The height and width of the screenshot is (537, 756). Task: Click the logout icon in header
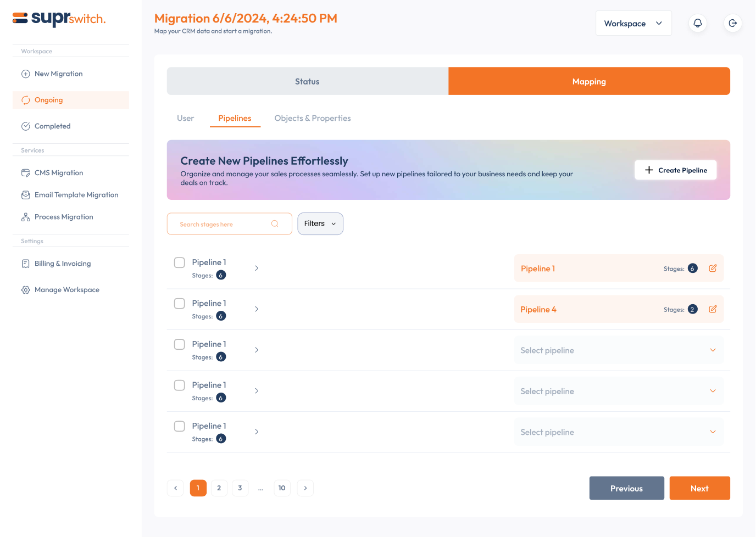(x=732, y=23)
